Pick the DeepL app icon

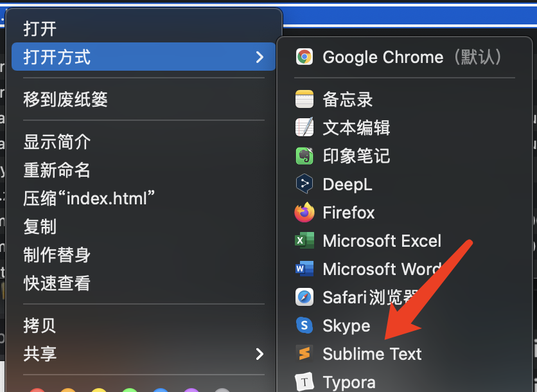point(304,184)
